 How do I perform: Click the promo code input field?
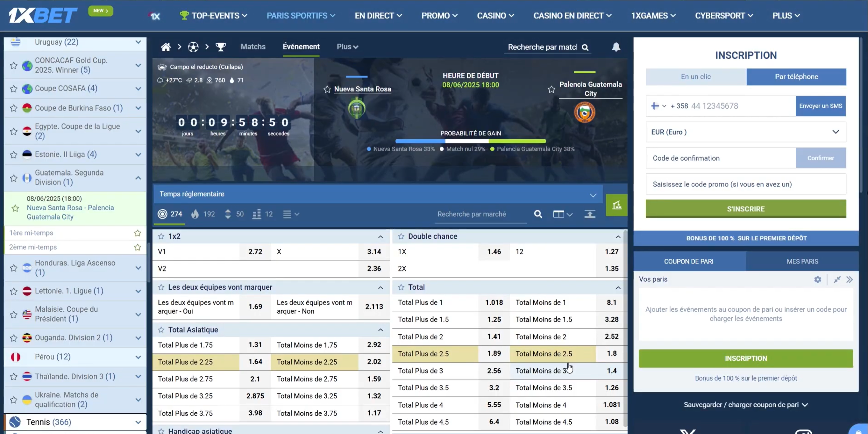(745, 184)
